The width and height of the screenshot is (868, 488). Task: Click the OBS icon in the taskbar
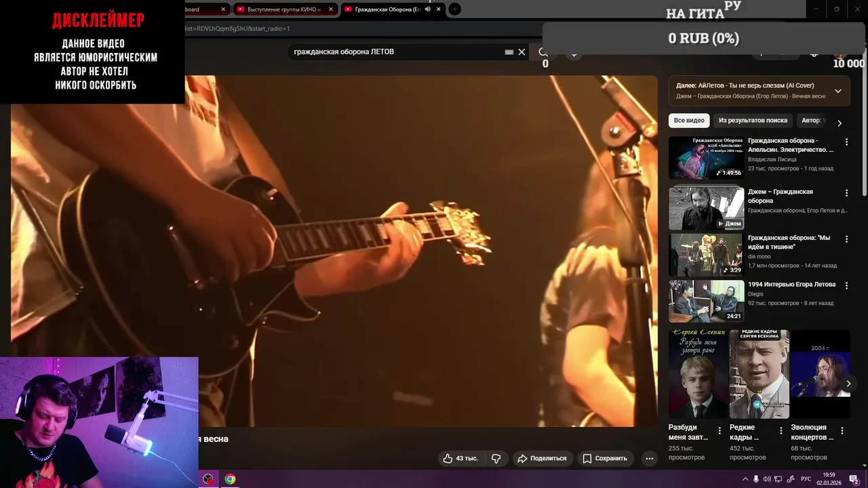(208, 479)
